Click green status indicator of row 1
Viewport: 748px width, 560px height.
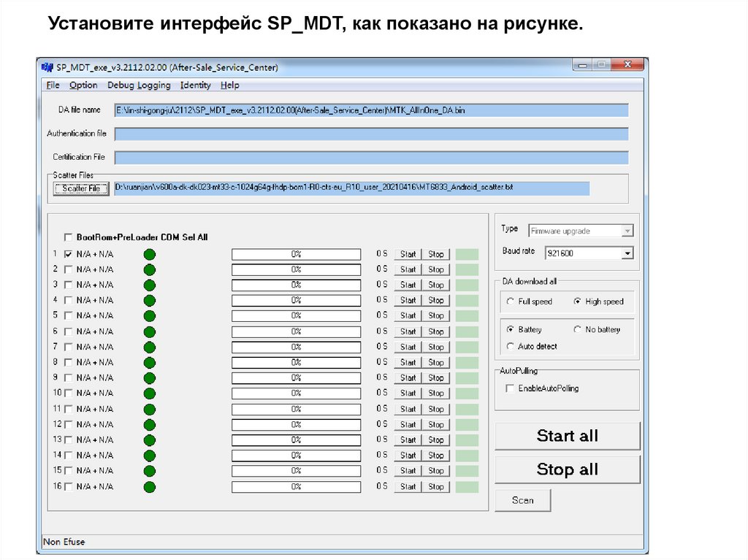149,254
